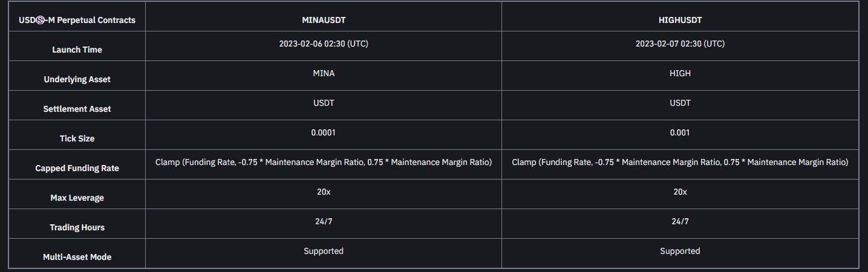The height and width of the screenshot is (272, 868).
Task: Click the MINAUSDT Clamp funding rate formula
Action: 324,162
